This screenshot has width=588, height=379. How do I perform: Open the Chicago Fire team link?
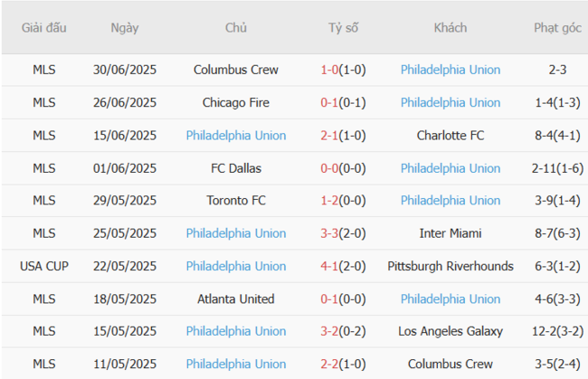[x=236, y=102]
